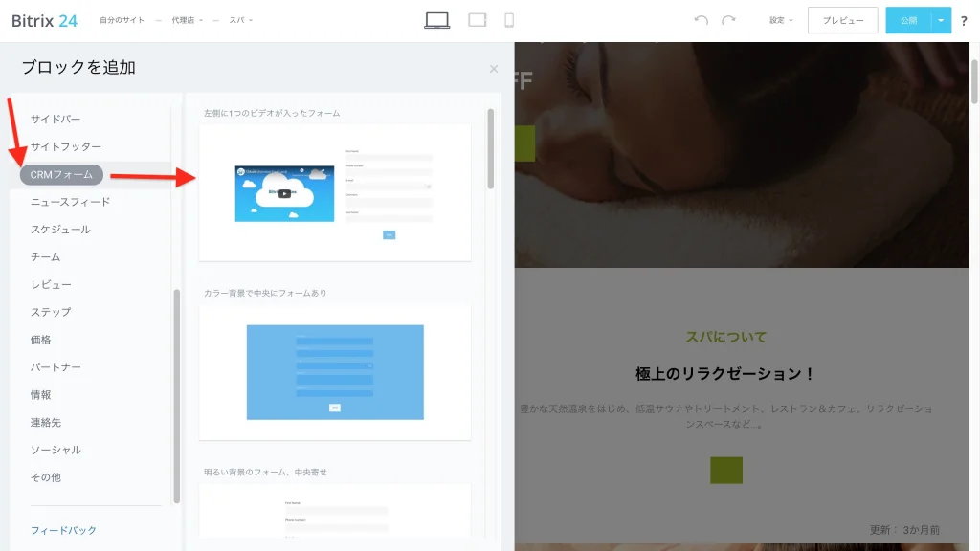The width and height of the screenshot is (980, 551).
Task: Choose the 連絡先 block category
Action: tap(46, 422)
